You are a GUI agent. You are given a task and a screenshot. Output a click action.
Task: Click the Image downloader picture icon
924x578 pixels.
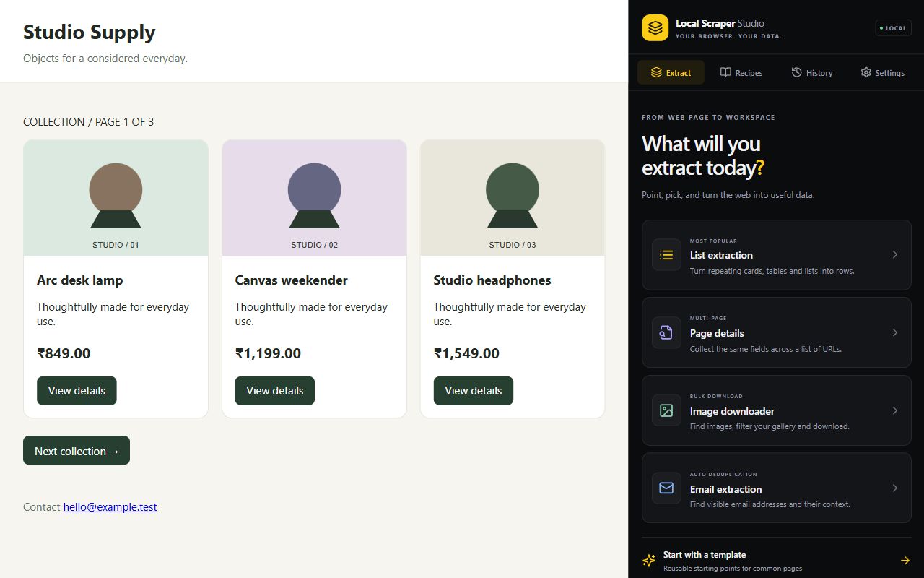(666, 410)
